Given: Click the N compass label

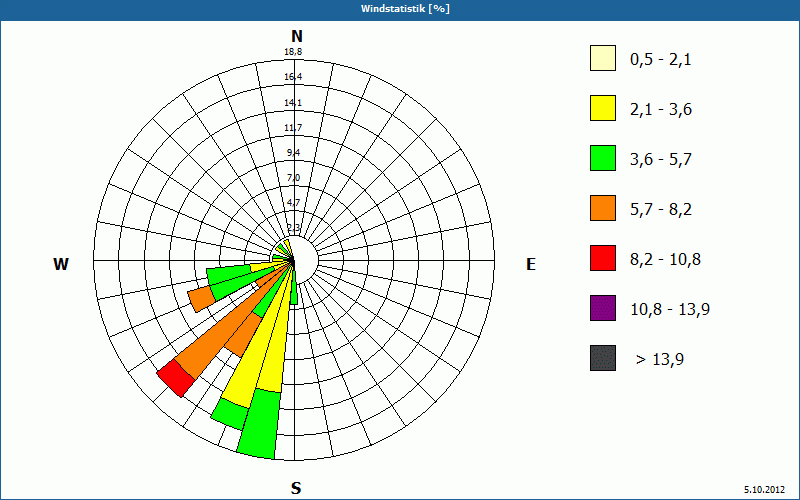Looking at the screenshot, I should [297, 36].
